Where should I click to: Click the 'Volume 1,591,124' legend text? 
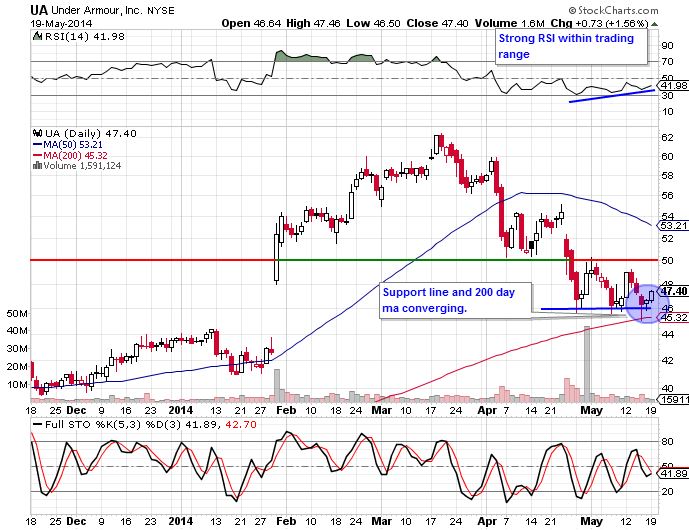pos(82,166)
